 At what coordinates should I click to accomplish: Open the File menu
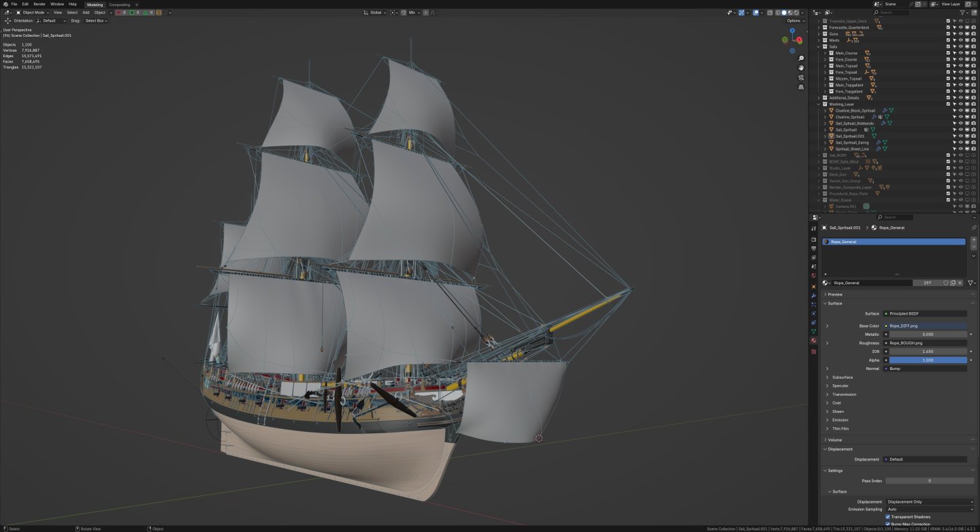click(x=14, y=4)
